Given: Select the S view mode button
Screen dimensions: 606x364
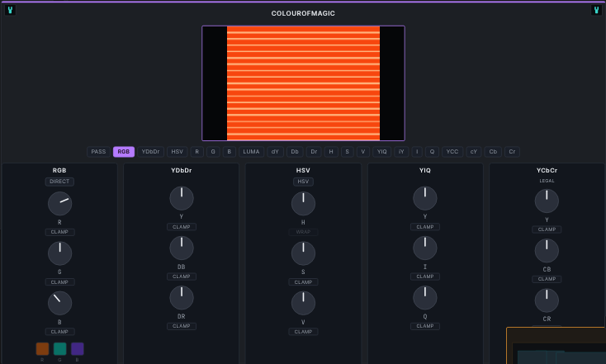Looking at the screenshot, I should tap(347, 152).
